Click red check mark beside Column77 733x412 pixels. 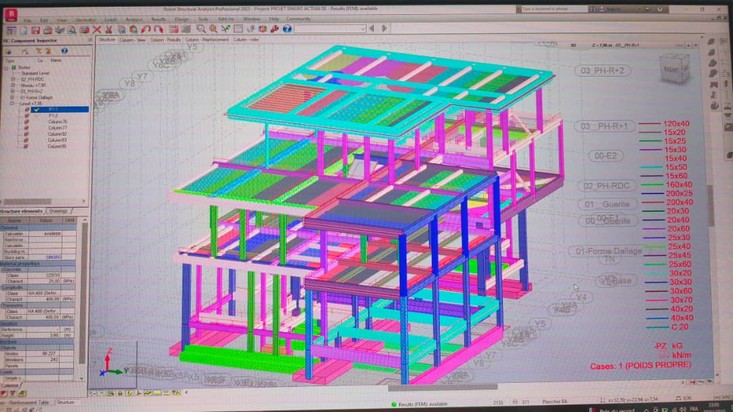[27, 128]
